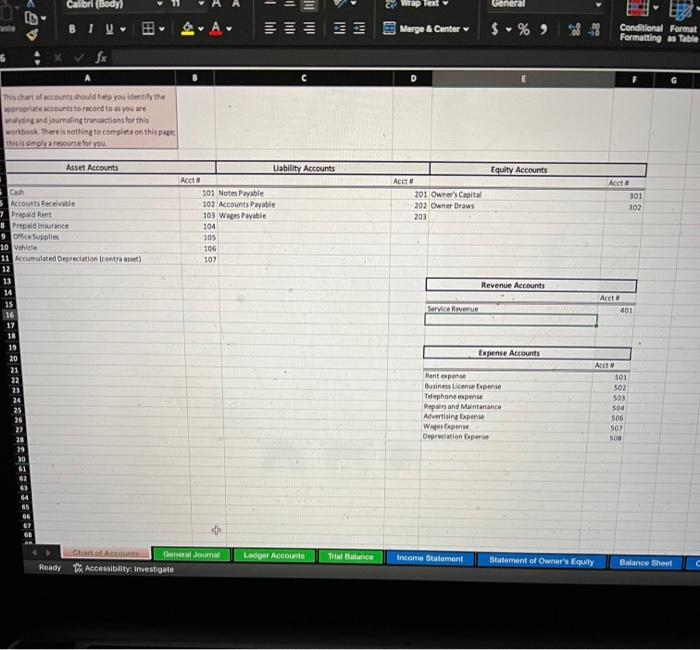Screen dimensions: 700x650
Task: Switch to Chart of Accounts sheet tab
Action: 106,553
